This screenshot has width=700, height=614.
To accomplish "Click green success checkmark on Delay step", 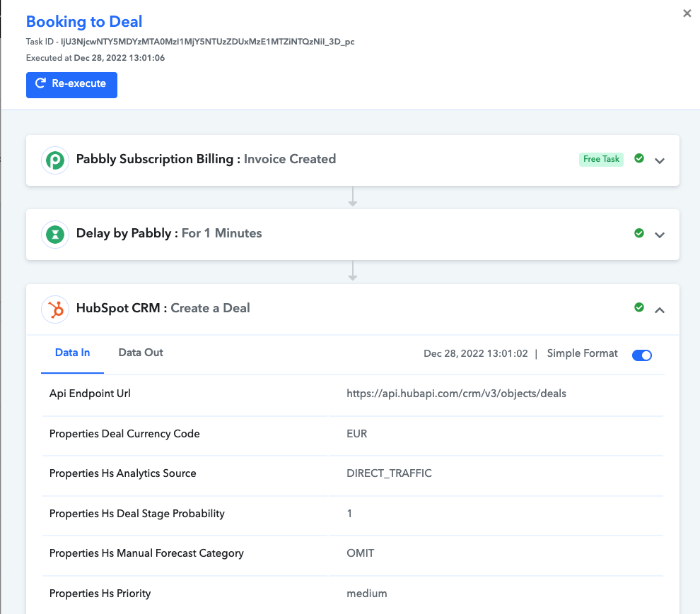I will click(x=639, y=233).
